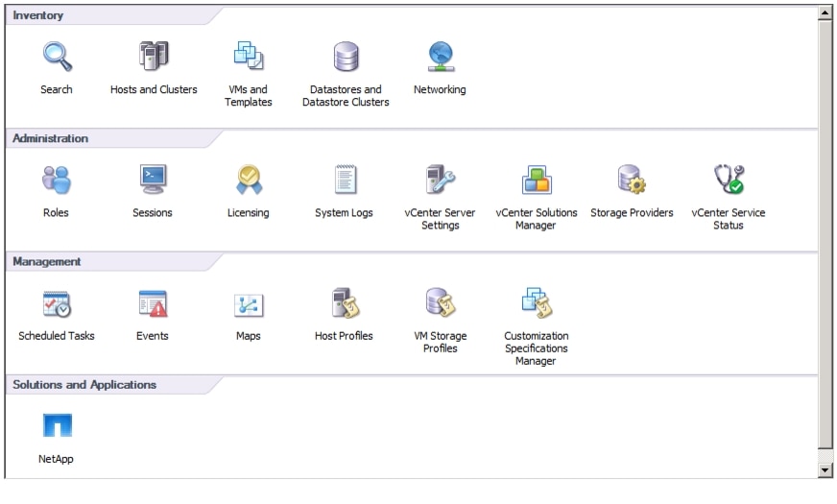Open the Sessions monitor icon
837x504 pixels.
[x=153, y=179]
